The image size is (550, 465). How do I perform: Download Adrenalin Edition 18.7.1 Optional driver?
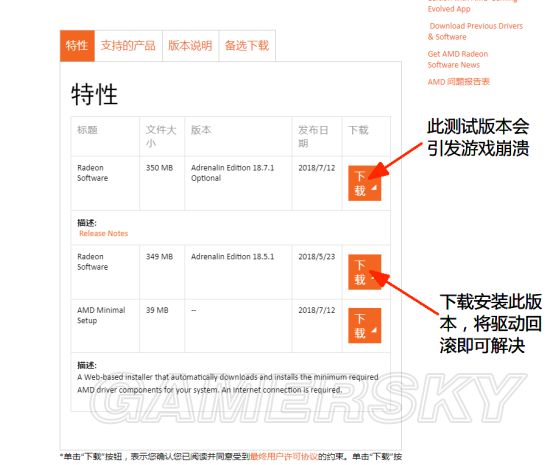tap(364, 183)
